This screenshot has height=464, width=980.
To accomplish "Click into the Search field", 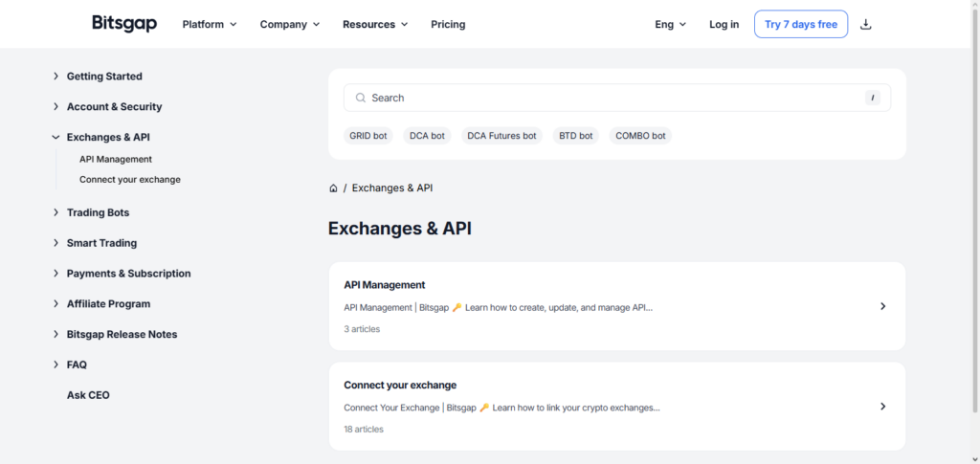I will (617, 98).
